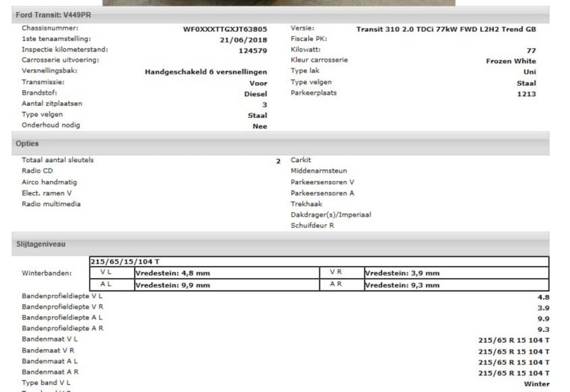Click the Ford Transit: V449PR section header
The height and width of the screenshot is (392, 570).
(x=53, y=15)
